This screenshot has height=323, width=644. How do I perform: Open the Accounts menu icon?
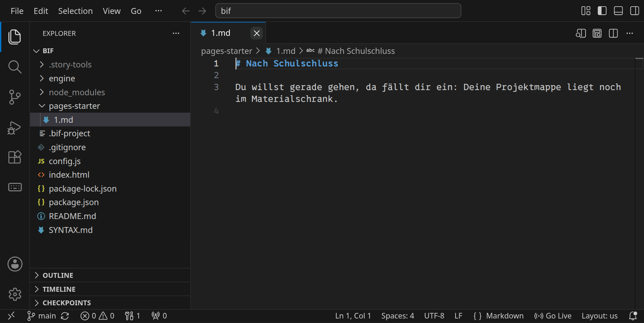[x=15, y=264]
